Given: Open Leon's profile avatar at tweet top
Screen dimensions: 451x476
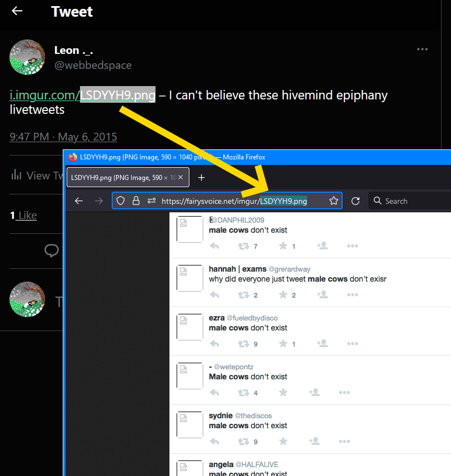Looking at the screenshot, I should pos(27,57).
